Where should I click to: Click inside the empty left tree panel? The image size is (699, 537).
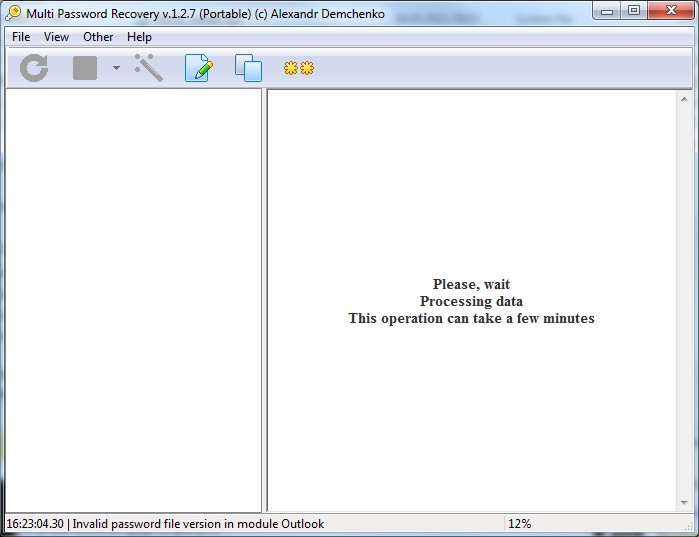coord(133,300)
